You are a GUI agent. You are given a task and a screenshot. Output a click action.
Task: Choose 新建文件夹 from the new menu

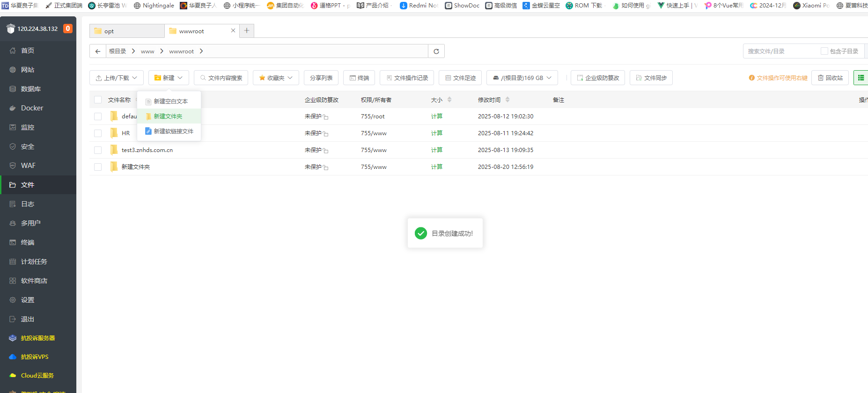(x=168, y=116)
